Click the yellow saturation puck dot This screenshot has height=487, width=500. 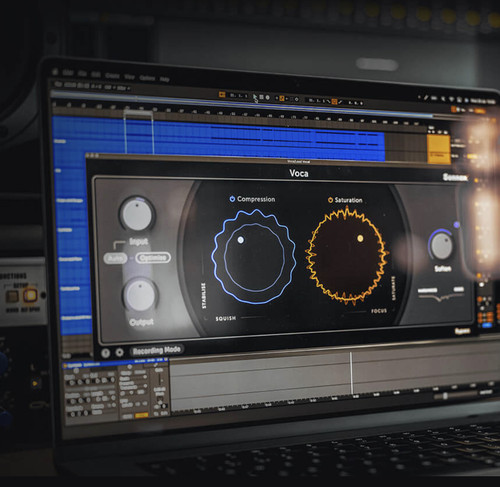[x=360, y=238]
